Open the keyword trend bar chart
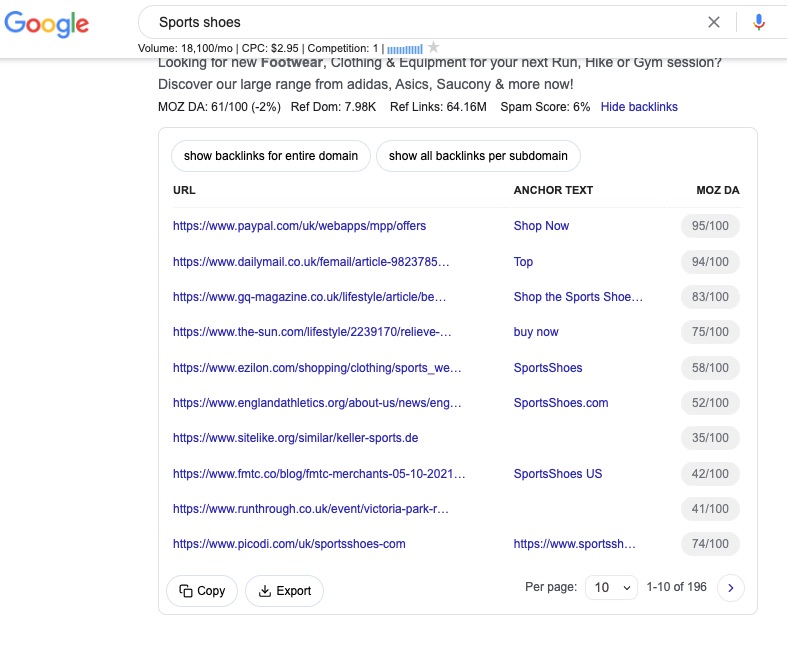The width and height of the screenshot is (787, 647). (x=405, y=49)
